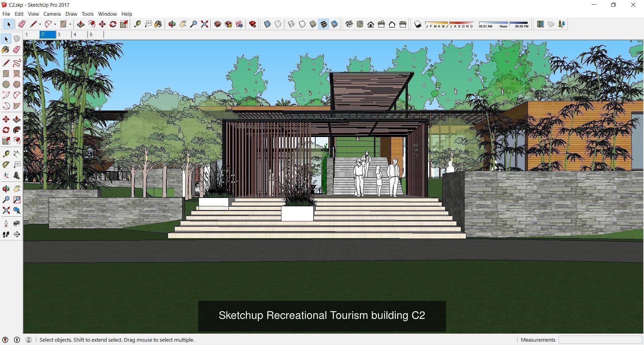Switch to Top view icon

(x=360, y=24)
